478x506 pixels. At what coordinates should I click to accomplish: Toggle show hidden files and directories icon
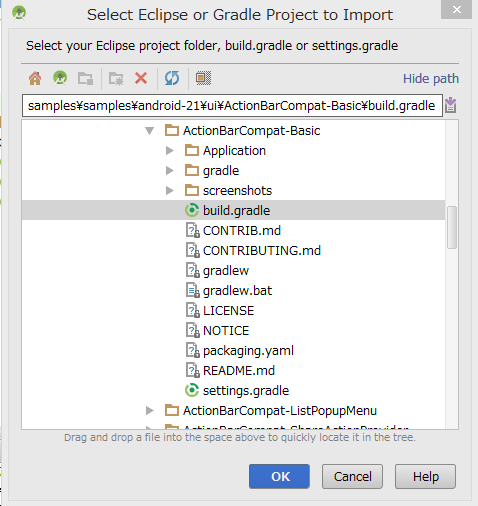click(x=203, y=78)
